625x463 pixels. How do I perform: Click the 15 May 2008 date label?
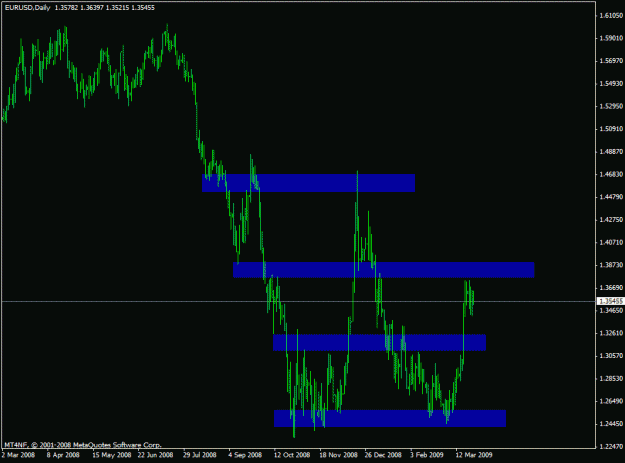pos(112,455)
